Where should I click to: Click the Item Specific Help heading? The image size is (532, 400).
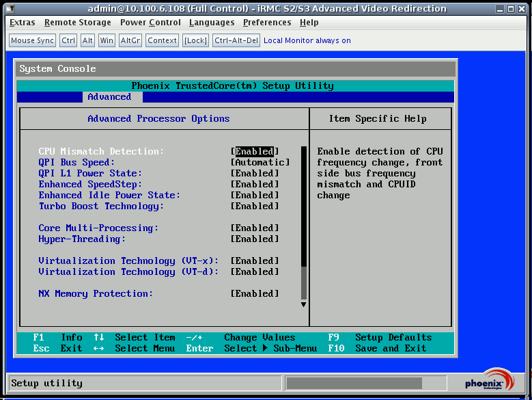pyautogui.click(x=378, y=118)
